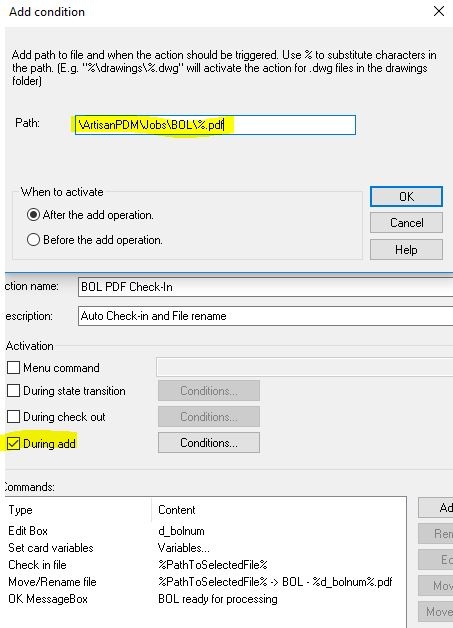Click the Variables... content cell
The width and height of the screenshot is (453, 628).
pos(183,548)
